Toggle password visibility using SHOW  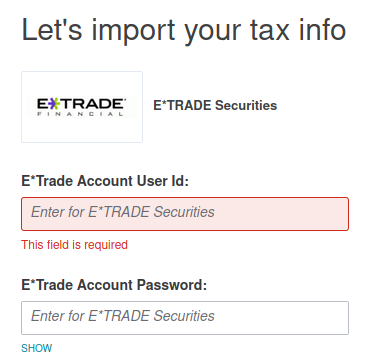pos(37,348)
